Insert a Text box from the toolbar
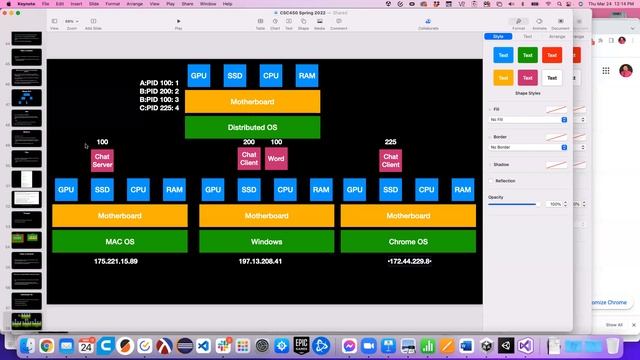The height and width of the screenshot is (360, 640). 289,21
